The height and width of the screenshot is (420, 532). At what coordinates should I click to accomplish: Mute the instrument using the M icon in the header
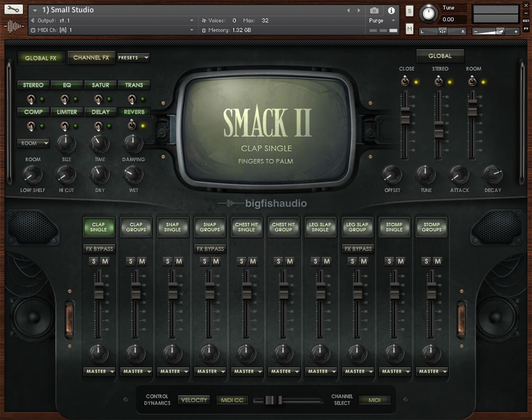pos(409,29)
